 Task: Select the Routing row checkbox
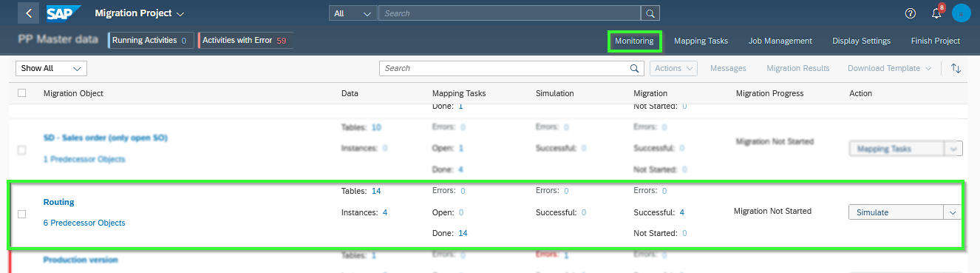(x=21, y=214)
